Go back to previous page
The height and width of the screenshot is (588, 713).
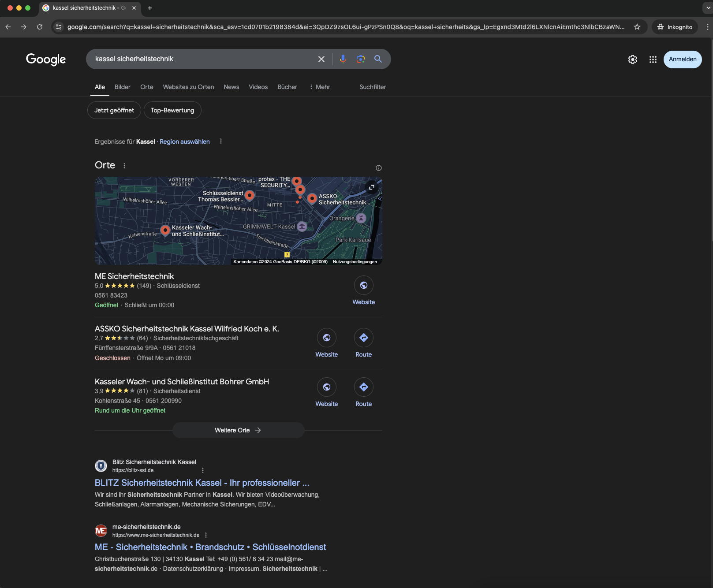click(x=8, y=27)
